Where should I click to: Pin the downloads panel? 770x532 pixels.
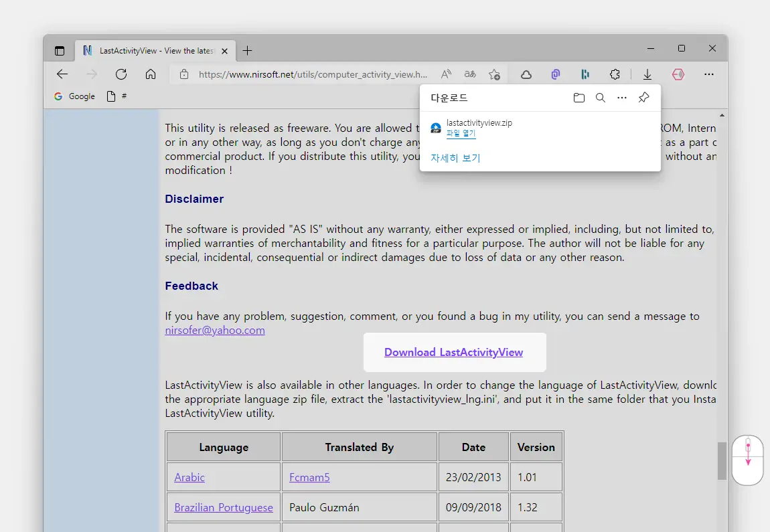643,98
